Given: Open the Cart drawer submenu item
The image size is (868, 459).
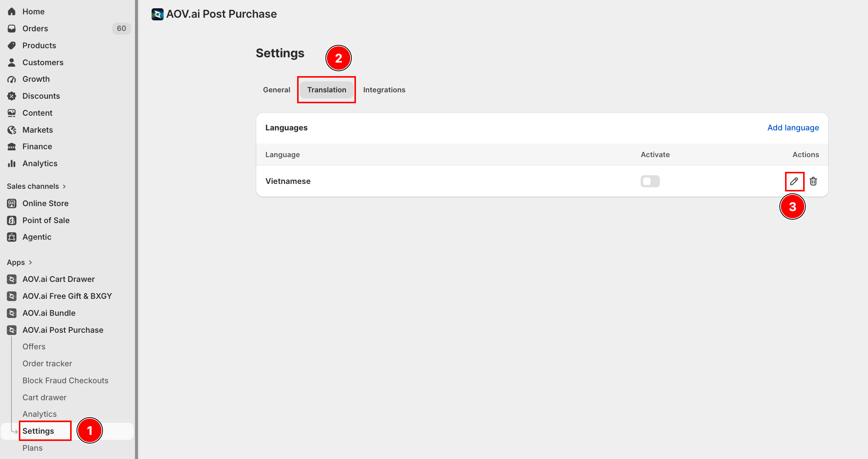Looking at the screenshot, I should point(44,398).
